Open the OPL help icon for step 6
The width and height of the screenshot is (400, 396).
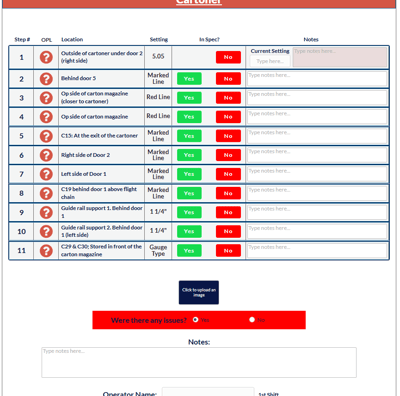click(x=46, y=155)
